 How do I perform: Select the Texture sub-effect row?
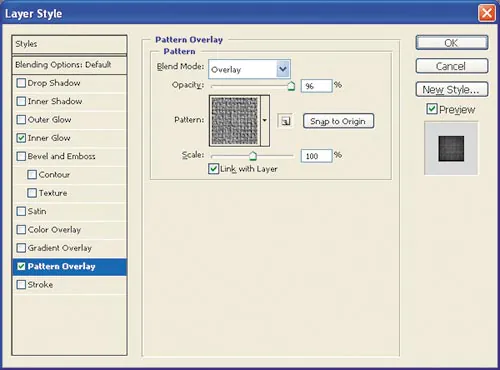pos(69,193)
